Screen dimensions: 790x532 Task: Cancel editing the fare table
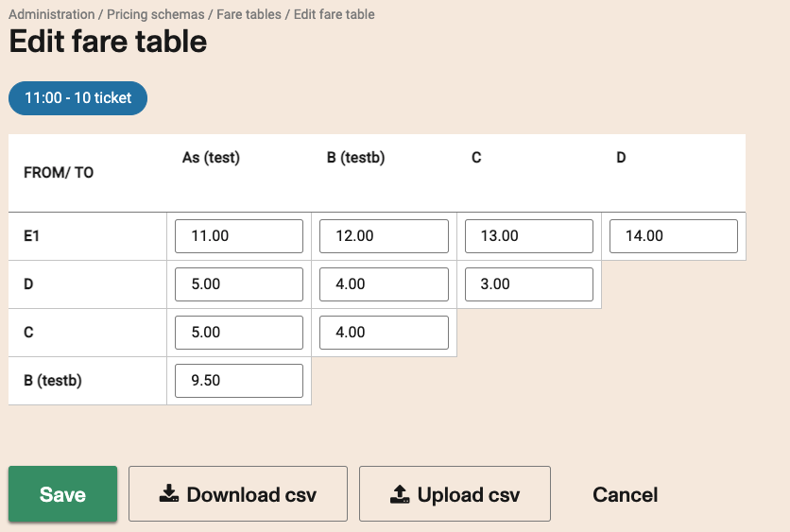[x=625, y=494]
